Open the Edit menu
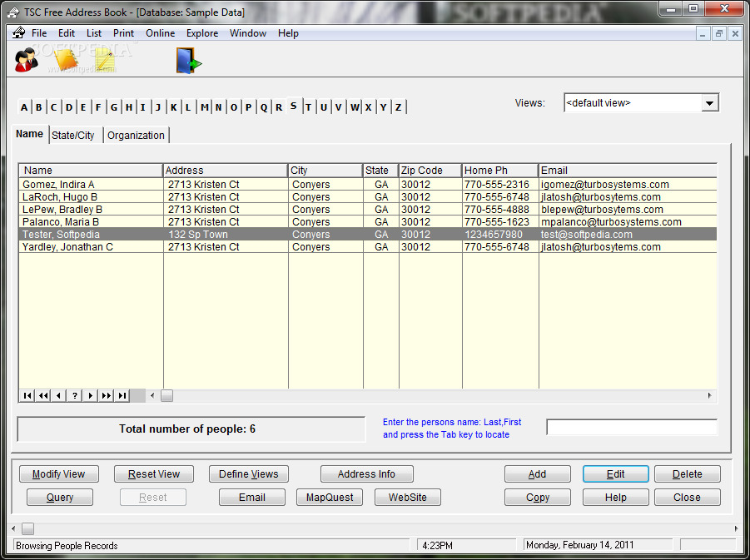The height and width of the screenshot is (560, 750). pos(67,33)
